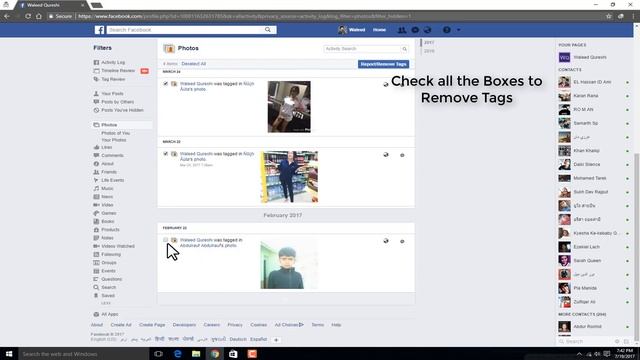Click the Notes filter icon
640x360 pixels.
tap(96, 238)
